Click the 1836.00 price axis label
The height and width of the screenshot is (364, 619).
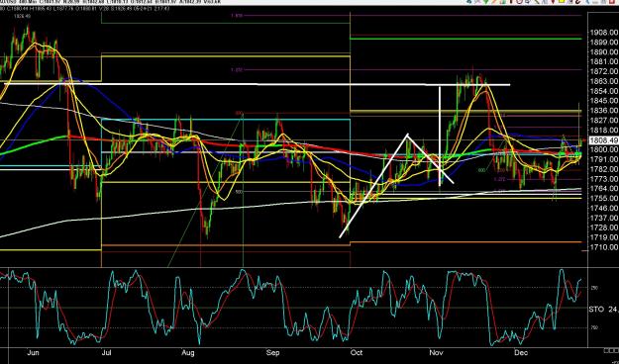[604, 111]
